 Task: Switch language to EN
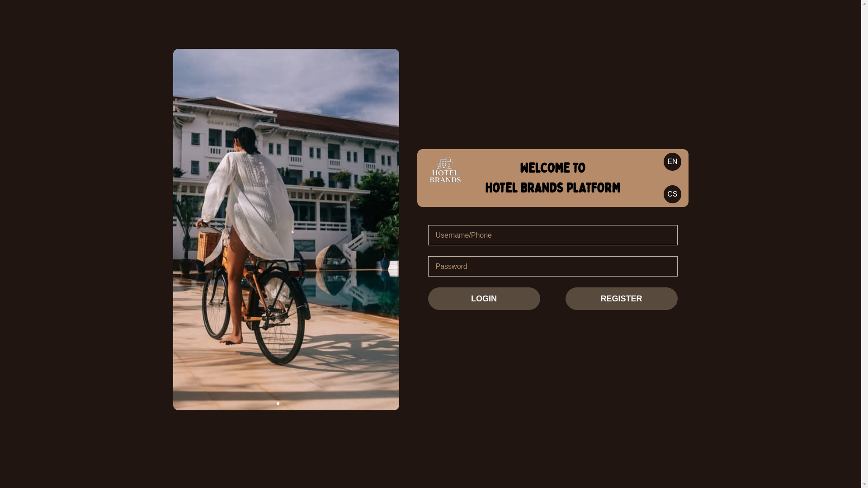click(x=672, y=162)
